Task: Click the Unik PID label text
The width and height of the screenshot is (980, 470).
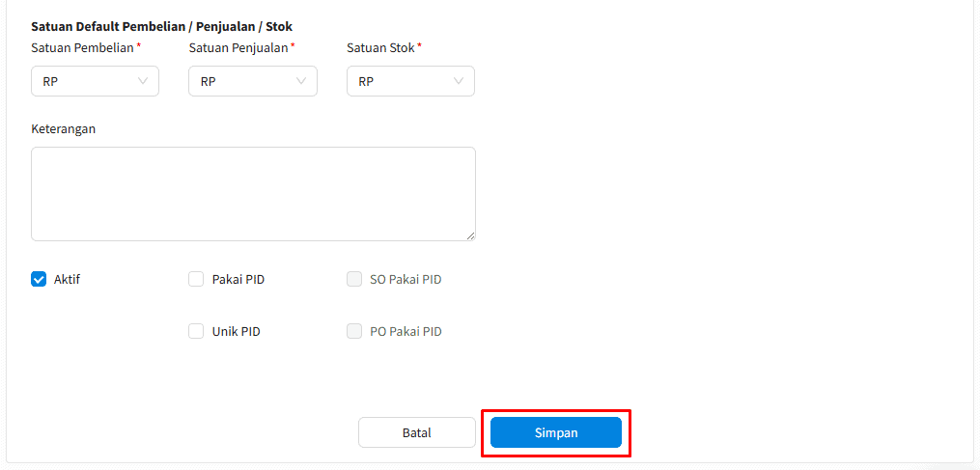Action: 237,331
